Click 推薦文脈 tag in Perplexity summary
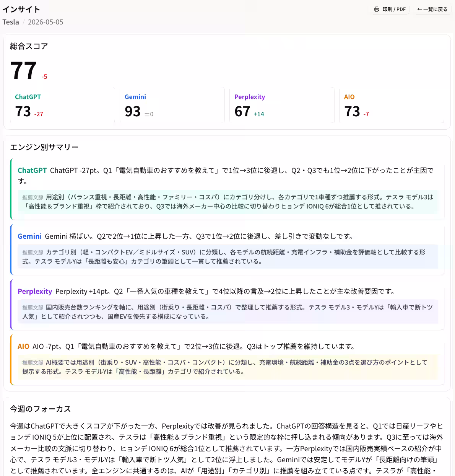 pos(33,308)
